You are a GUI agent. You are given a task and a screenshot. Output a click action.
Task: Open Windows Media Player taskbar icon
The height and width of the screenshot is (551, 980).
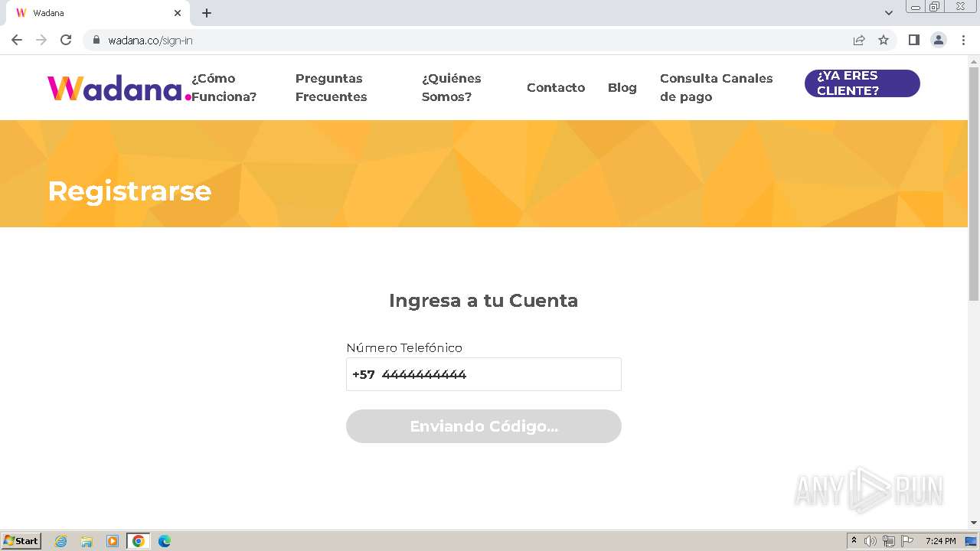113,541
